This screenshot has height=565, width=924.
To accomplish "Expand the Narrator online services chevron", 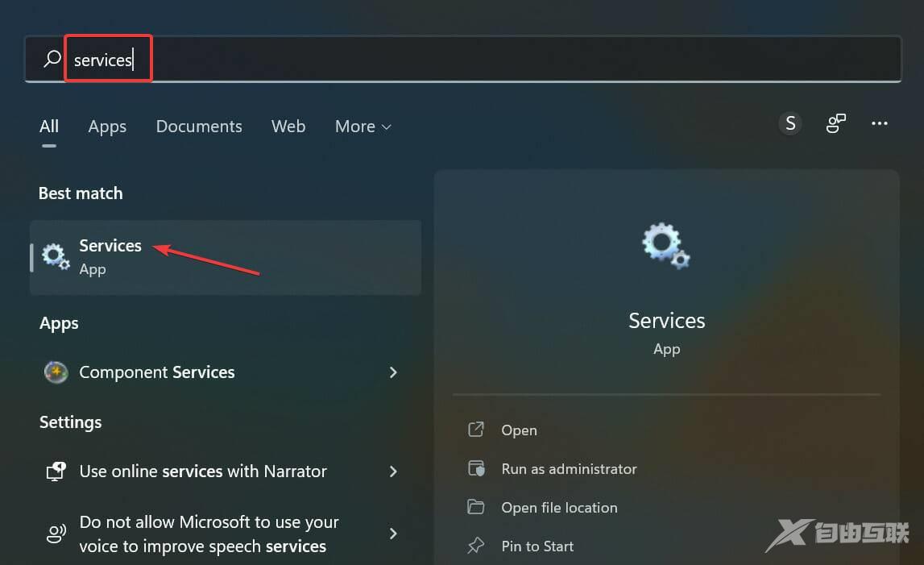I will coord(393,472).
